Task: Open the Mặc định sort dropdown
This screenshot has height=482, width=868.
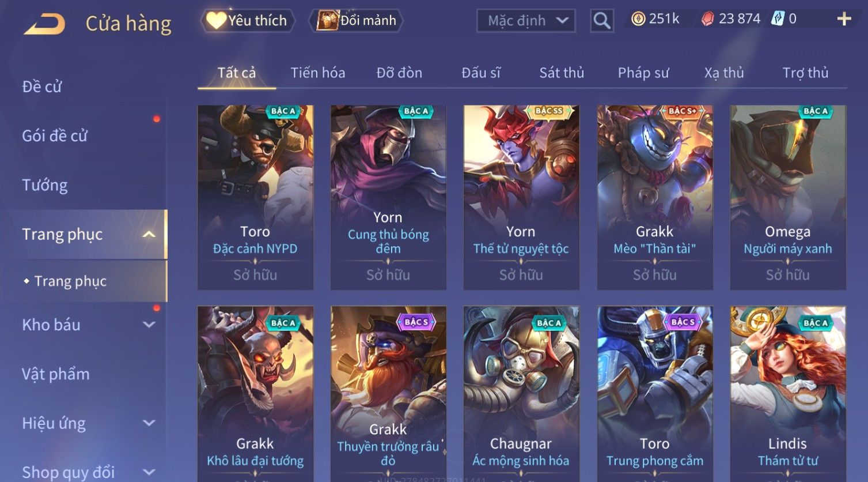Action: tap(526, 21)
